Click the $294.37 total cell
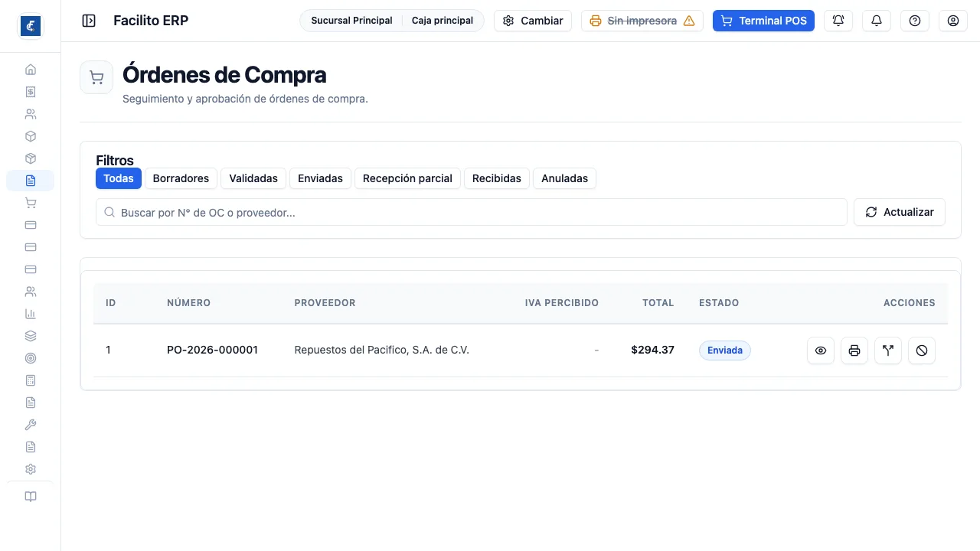 pyautogui.click(x=652, y=350)
